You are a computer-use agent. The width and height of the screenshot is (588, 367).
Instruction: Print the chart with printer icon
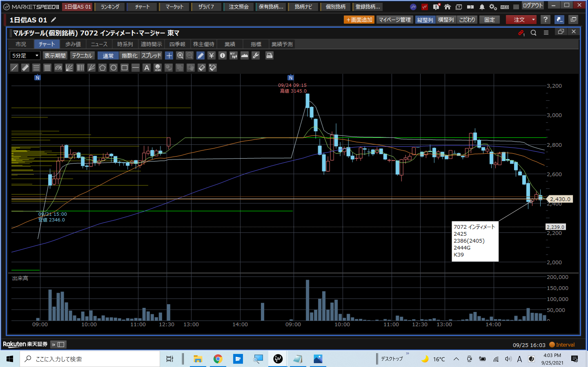pyautogui.click(x=269, y=56)
